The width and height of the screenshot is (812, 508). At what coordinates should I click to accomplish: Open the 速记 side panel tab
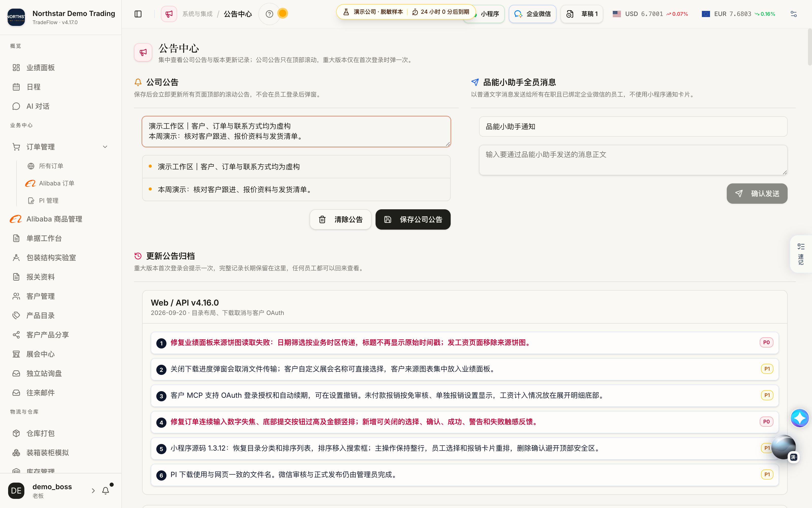801,254
